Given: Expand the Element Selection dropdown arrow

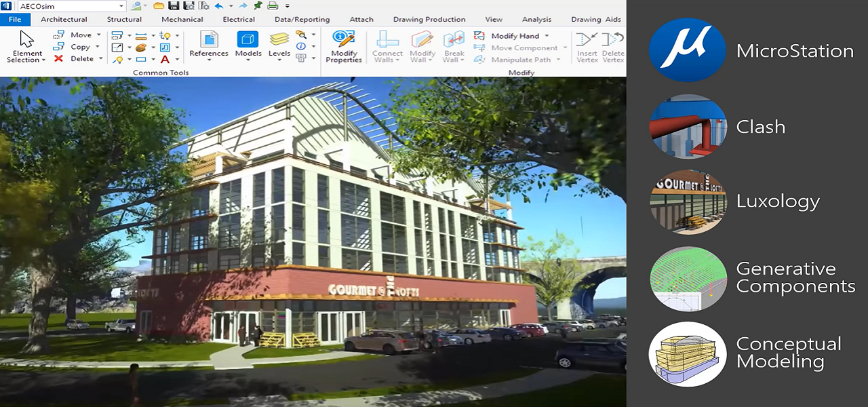Looking at the screenshot, I should (x=43, y=60).
